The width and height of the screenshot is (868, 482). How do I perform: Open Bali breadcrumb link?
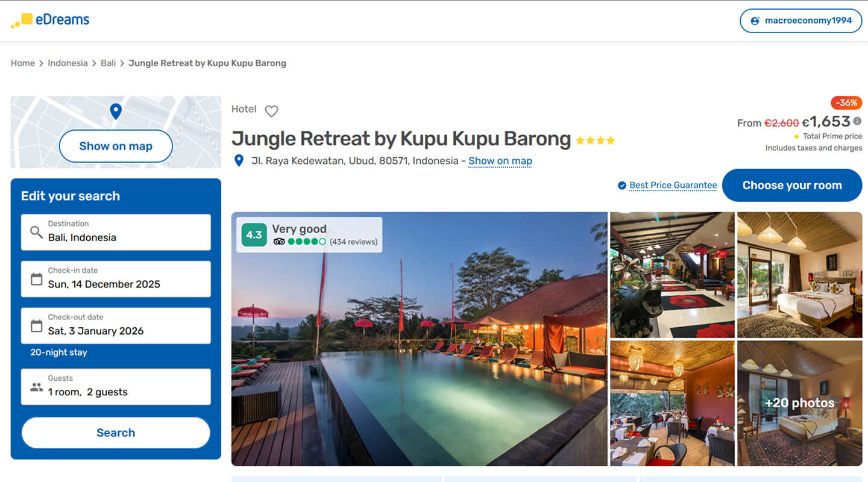click(108, 63)
